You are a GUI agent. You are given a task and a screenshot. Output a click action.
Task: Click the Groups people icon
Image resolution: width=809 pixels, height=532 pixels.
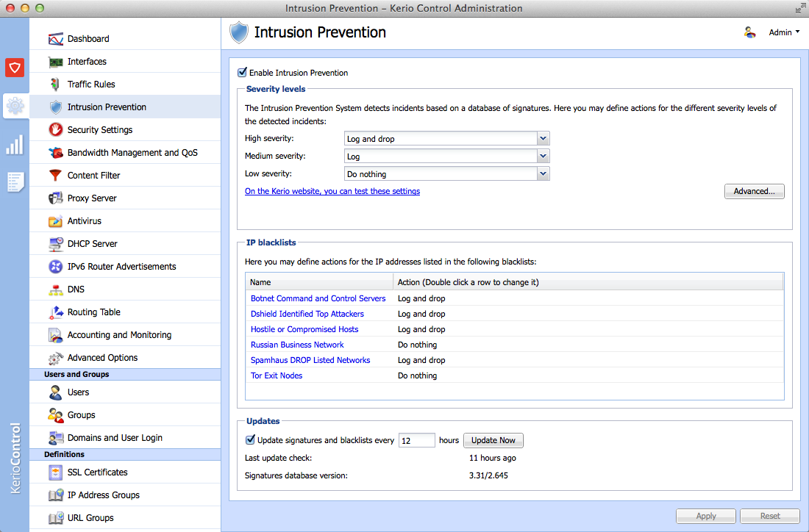click(x=55, y=415)
